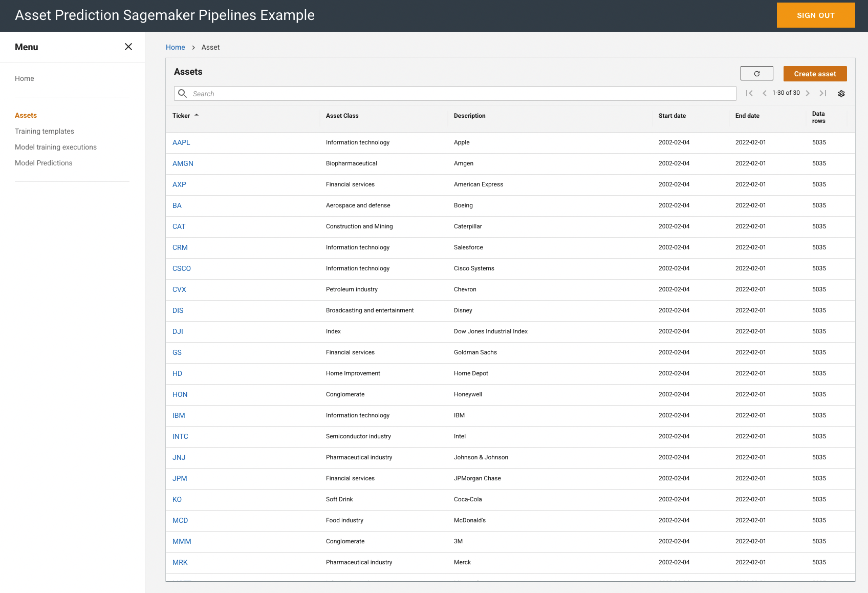The width and height of the screenshot is (868, 593).
Task: Open the AMGN ticker link
Action: tap(183, 163)
